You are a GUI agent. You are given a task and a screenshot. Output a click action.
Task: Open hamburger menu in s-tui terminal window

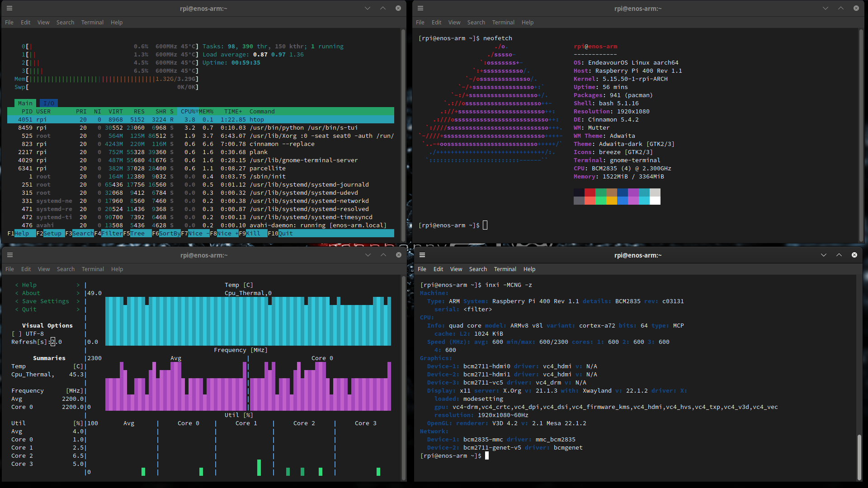(9, 255)
